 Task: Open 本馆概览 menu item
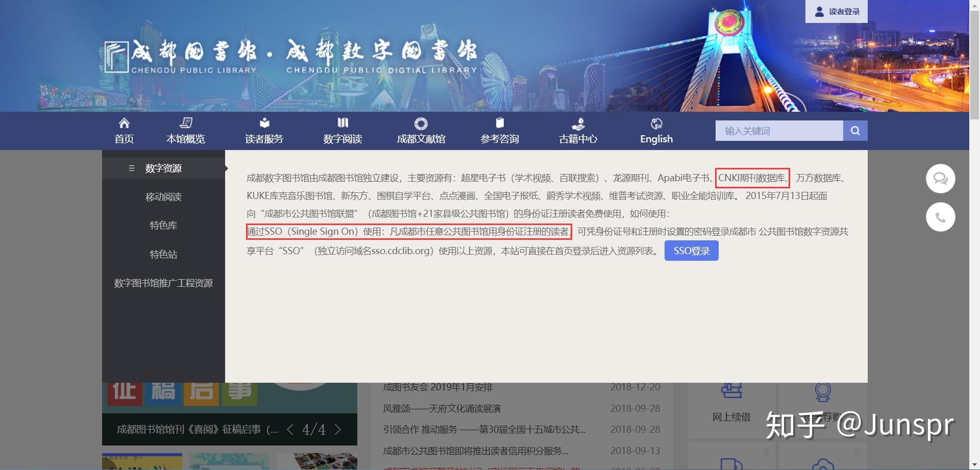point(186,139)
